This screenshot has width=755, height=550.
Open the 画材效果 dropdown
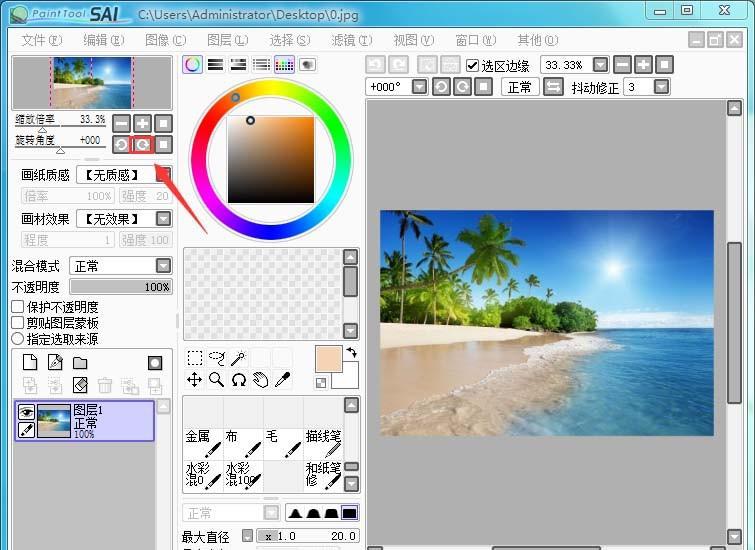163,219
